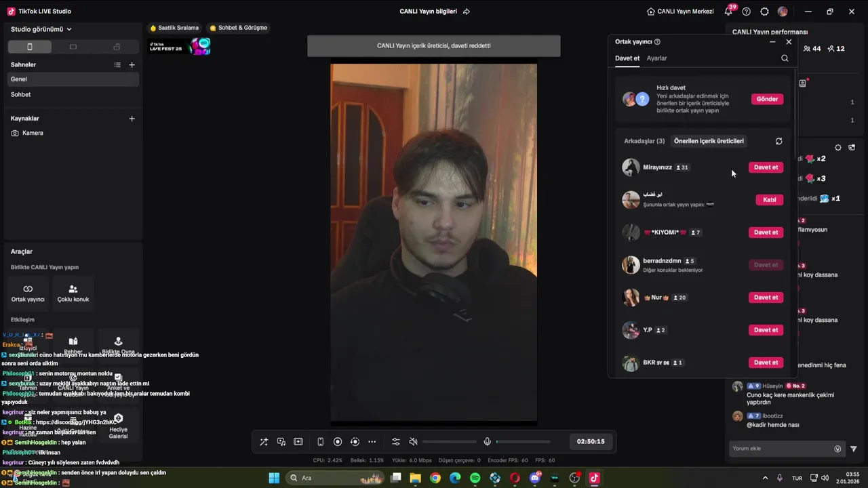Click Gönder for Hızlı davet
The height and width of the screenshot is (488, 868).
coord(767,99)
